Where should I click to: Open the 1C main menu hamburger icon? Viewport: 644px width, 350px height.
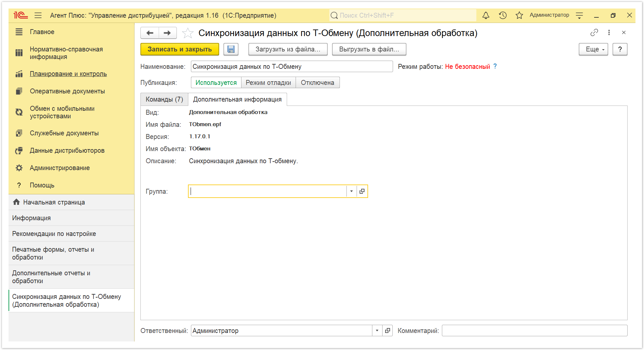38,15
